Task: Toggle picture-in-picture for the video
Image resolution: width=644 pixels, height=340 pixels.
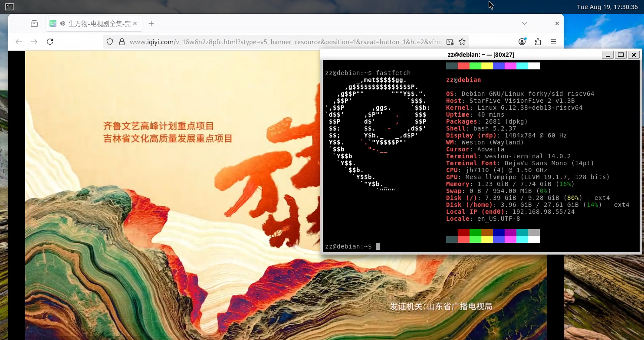Action: pos(450,42)
